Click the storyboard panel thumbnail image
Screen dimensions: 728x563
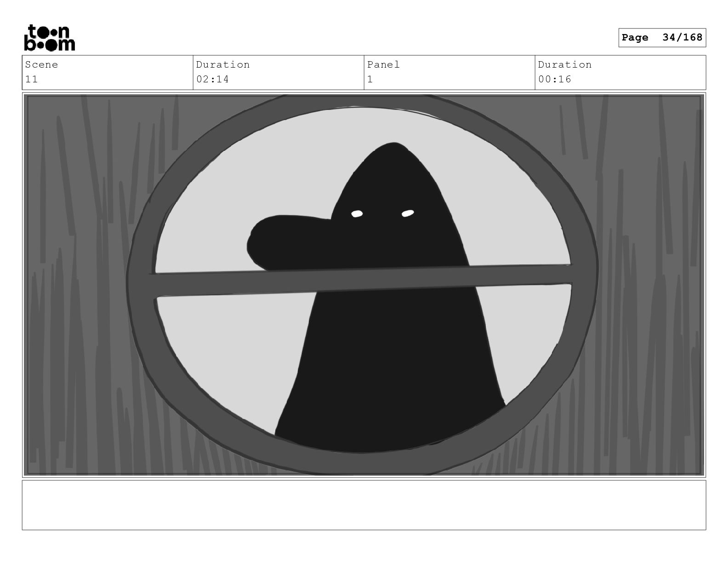(364, 285)
